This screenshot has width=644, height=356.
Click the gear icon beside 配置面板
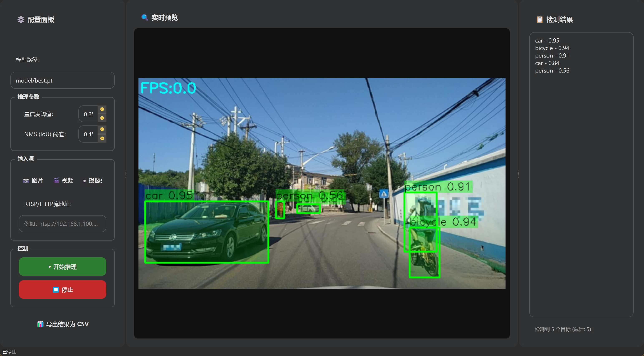(21, 19)
